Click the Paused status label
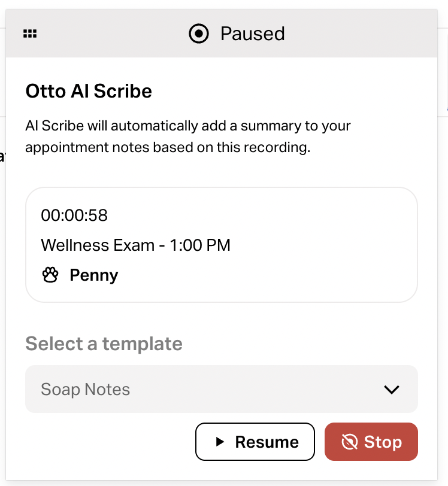 pos(252,34)
